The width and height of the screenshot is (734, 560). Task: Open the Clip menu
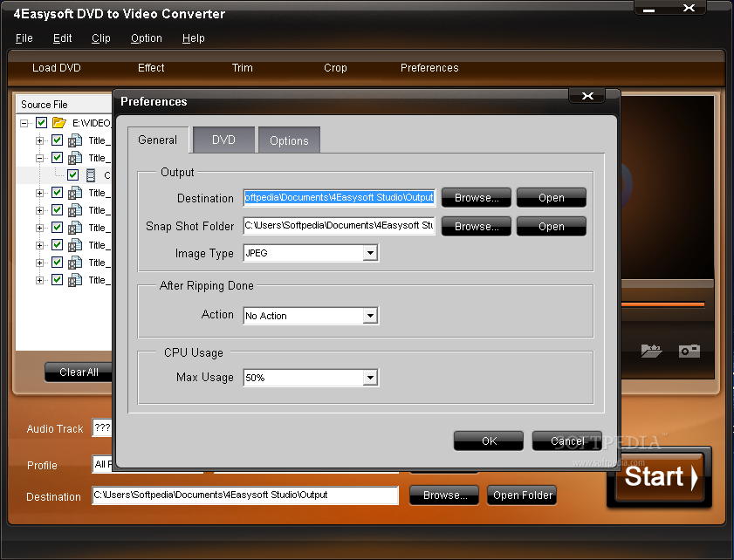point(101,38)
